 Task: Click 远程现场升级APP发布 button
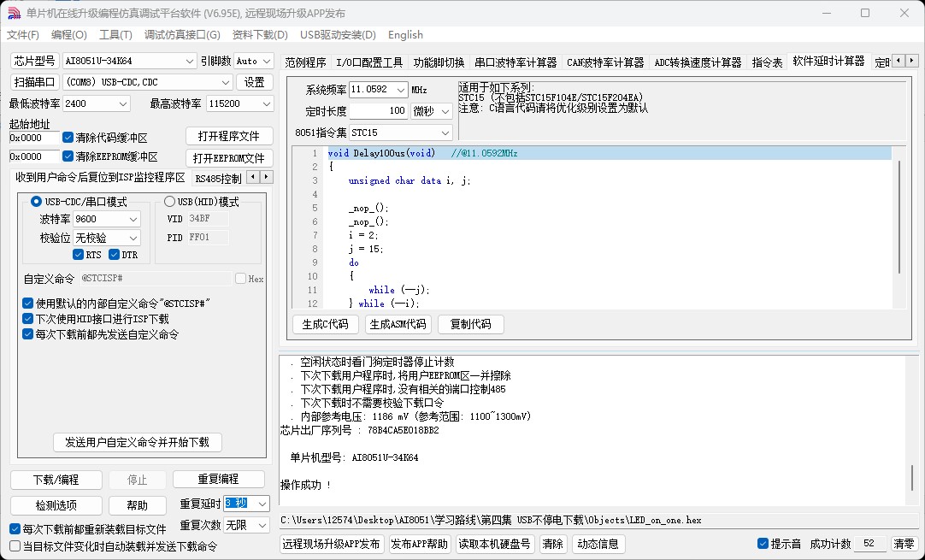(332, 544)
